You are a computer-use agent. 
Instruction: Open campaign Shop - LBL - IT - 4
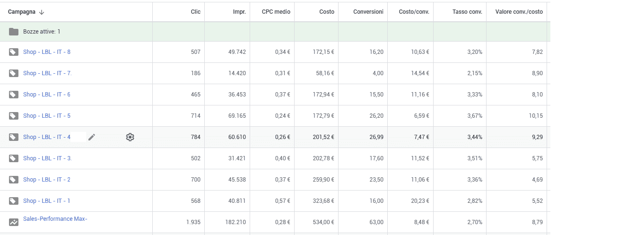[x=47, y=137]
